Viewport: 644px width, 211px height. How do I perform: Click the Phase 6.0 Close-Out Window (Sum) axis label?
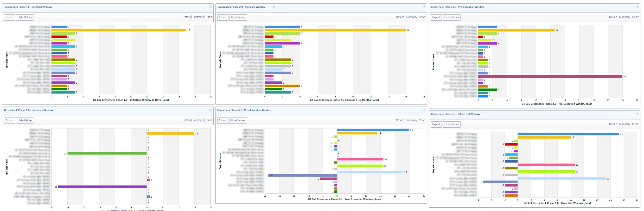coord(557,203)
